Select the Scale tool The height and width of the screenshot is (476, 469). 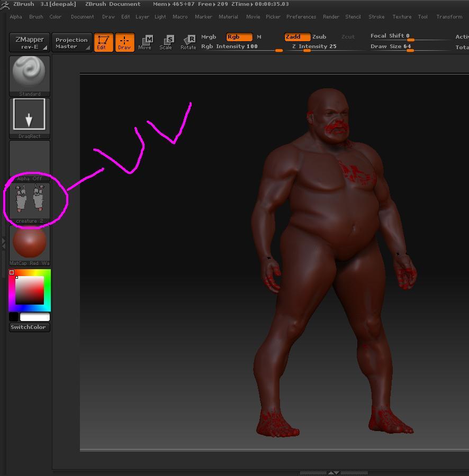(166, 42)
